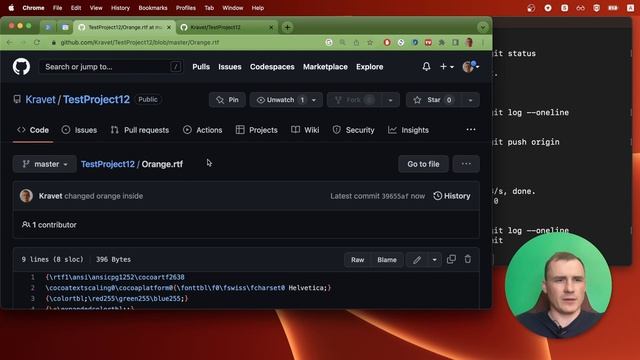Open Codespaces from the header
The width and height of the screenshot is (640, 360).
click(x=272, y=67)
